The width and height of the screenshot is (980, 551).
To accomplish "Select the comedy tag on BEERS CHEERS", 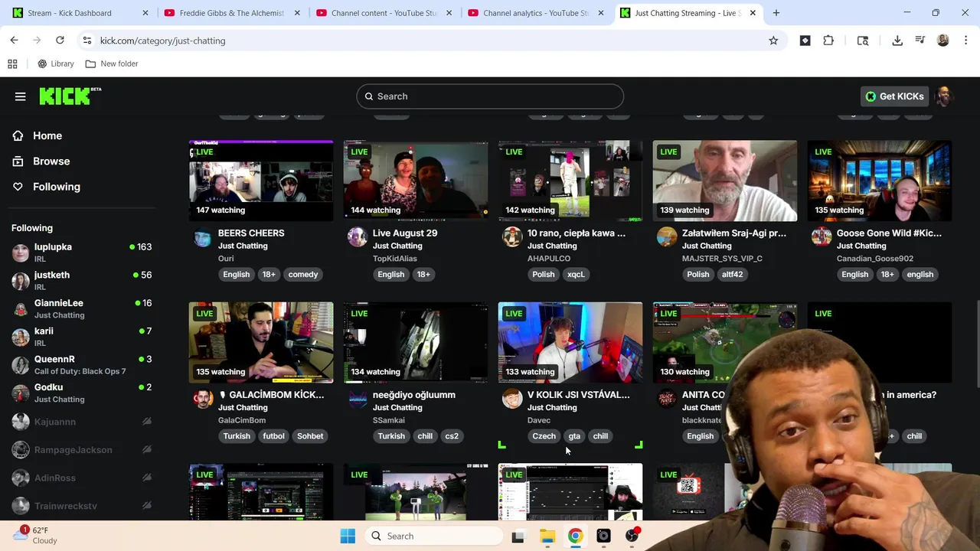I will coord(303,274).
